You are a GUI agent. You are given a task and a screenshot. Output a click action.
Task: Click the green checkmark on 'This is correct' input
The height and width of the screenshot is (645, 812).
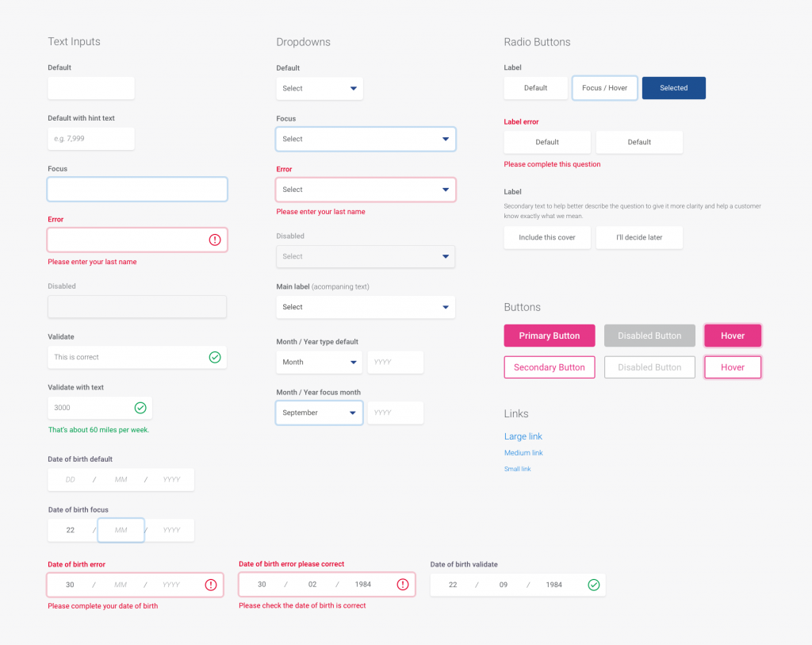click(214, 357)
